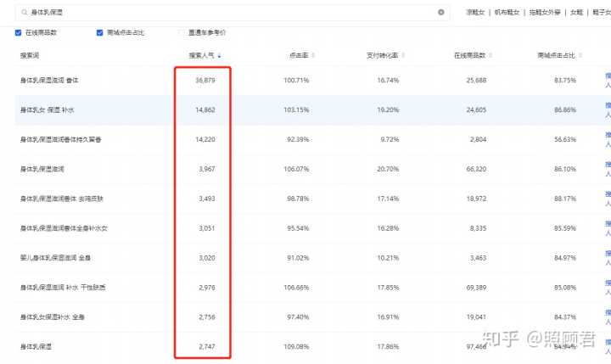Image resolution: width=611 pixels, height=364 pixels.
Task: Click the action link in first row
Action: 607,80
